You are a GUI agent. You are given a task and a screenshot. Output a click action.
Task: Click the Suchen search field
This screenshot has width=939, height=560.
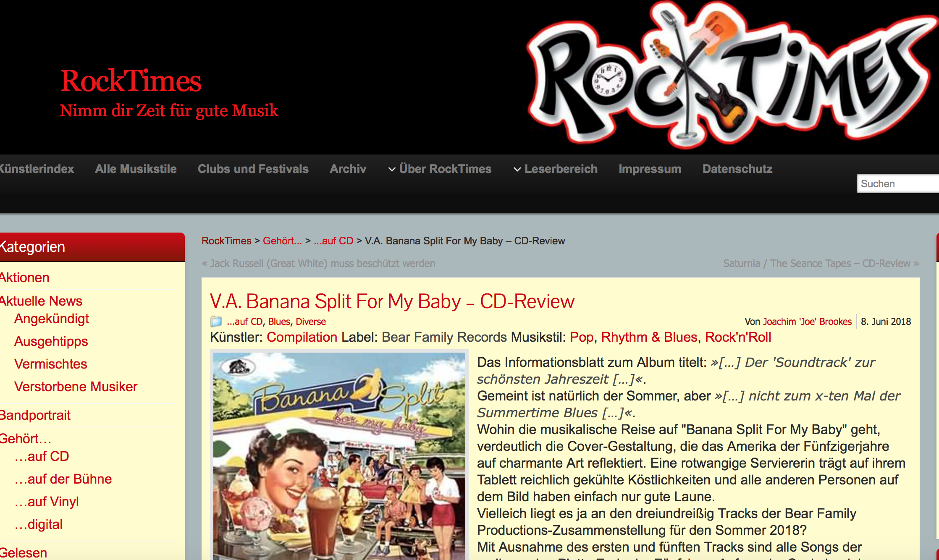point(898,183)
